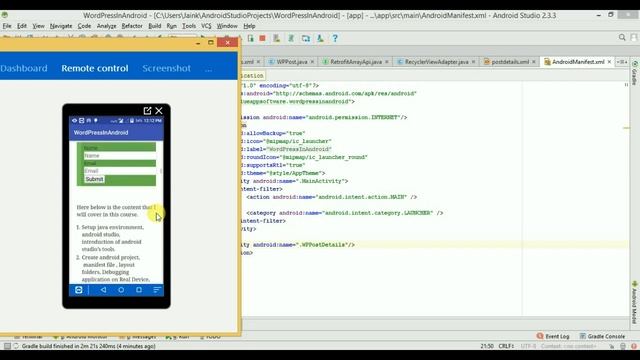Click the Submit button on phone screen
640x360 pixels.
coord(94,179)
